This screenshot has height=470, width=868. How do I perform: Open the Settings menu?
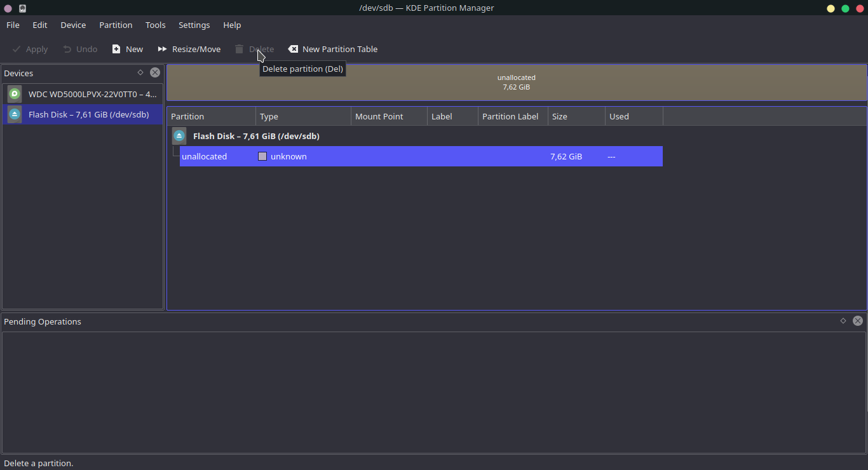coord(194,25)
